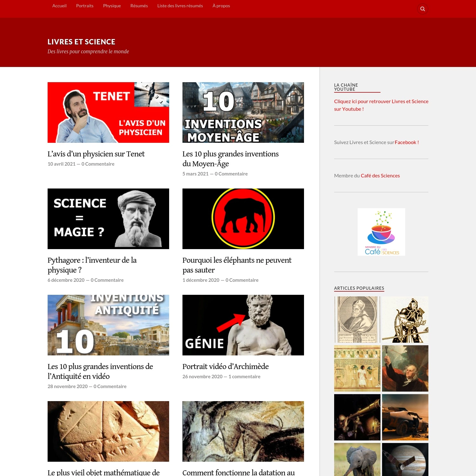Open the 10 Inventions Moyen-Âge thumbnail
476x476 pixels.
point(243,112)
